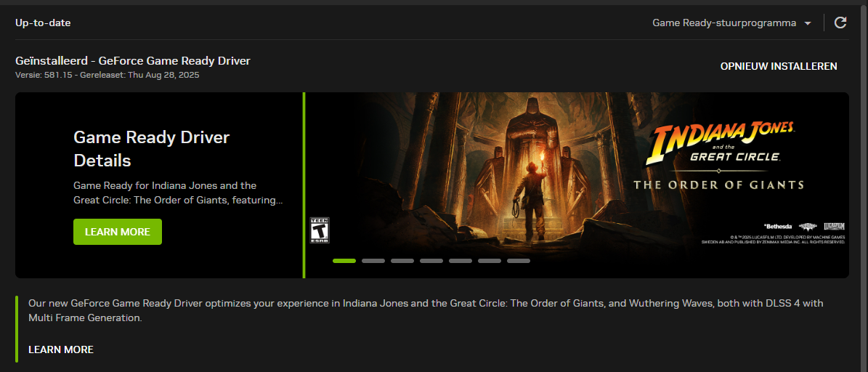The width and height of the screenshot is (868, 372).
Task: Click the Lucasfilm Games logo
Action: 835,227
